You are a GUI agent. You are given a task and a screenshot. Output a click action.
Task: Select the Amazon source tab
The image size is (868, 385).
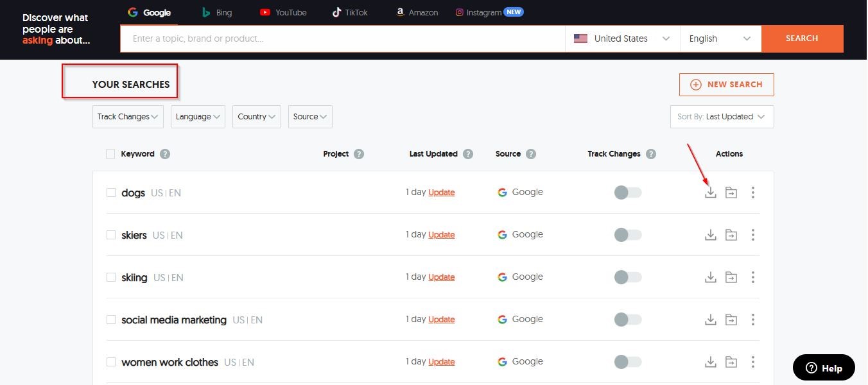click(417, 12)
